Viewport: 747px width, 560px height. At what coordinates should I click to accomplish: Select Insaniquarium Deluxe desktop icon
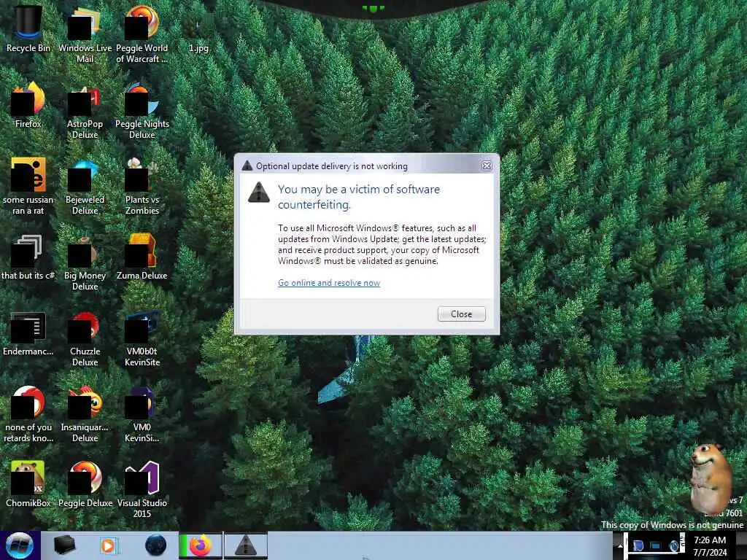click(85, 414)
